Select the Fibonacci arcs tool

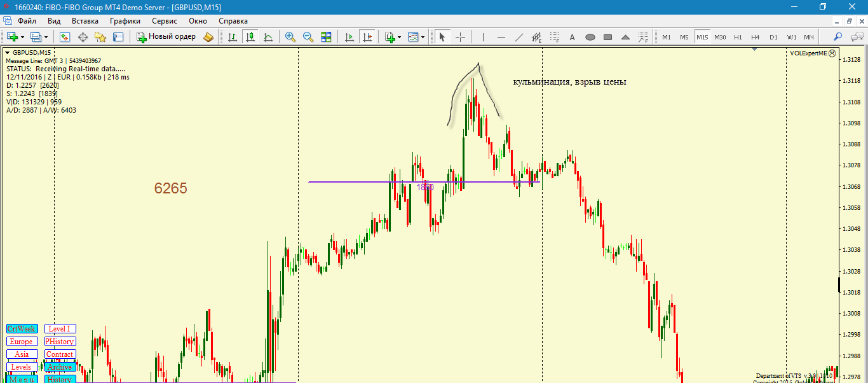pos(643,37)
